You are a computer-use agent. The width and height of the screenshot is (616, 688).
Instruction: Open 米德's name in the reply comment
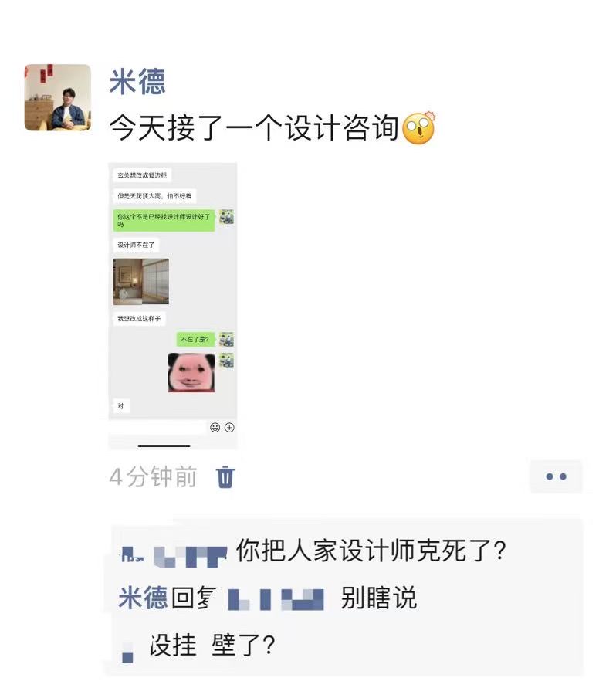click(x=143, y=597)
